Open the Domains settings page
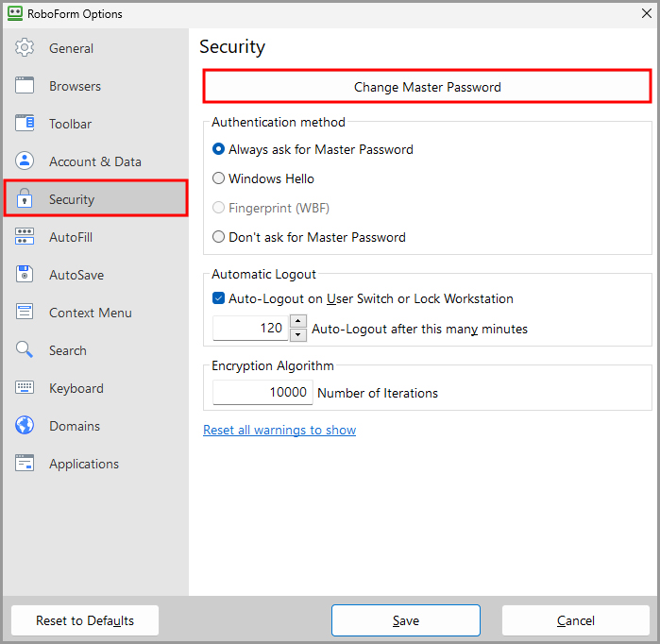The width and height of the screenshot is (660, 644). pyautogui.click(x=96, y=426)
